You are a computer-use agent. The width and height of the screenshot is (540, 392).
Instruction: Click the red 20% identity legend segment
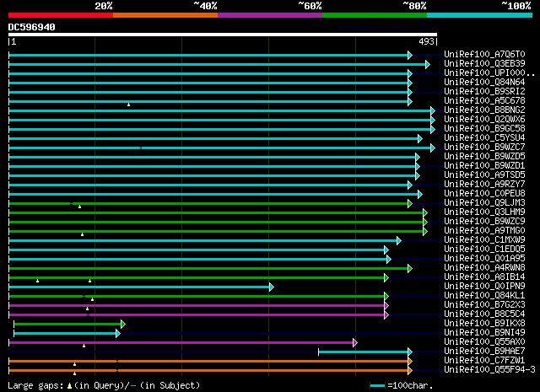coord(61,15)
